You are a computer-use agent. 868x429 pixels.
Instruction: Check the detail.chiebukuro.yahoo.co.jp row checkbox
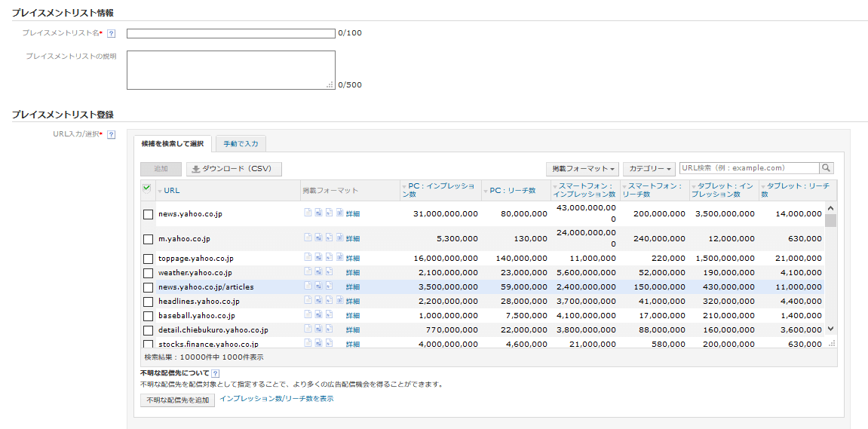[148, 331]
